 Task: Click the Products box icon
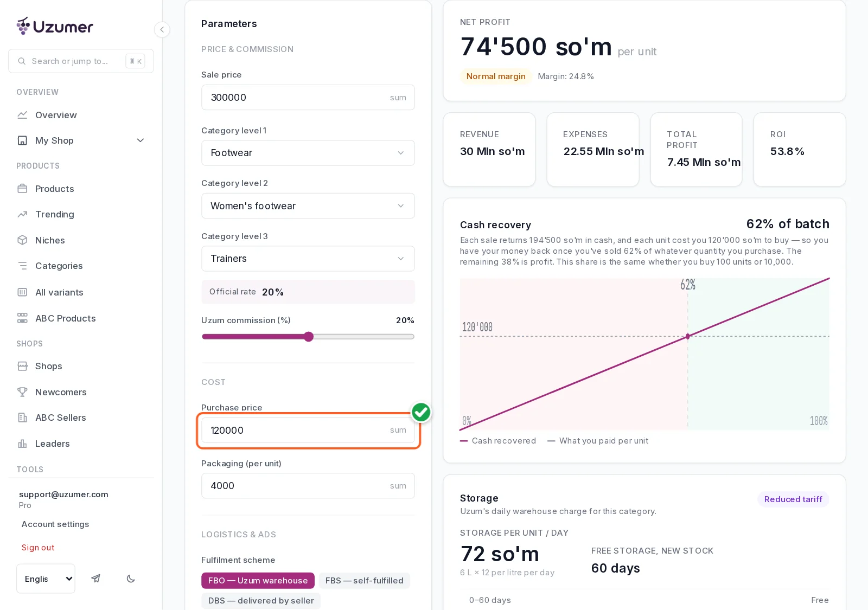tap(22, 189)
